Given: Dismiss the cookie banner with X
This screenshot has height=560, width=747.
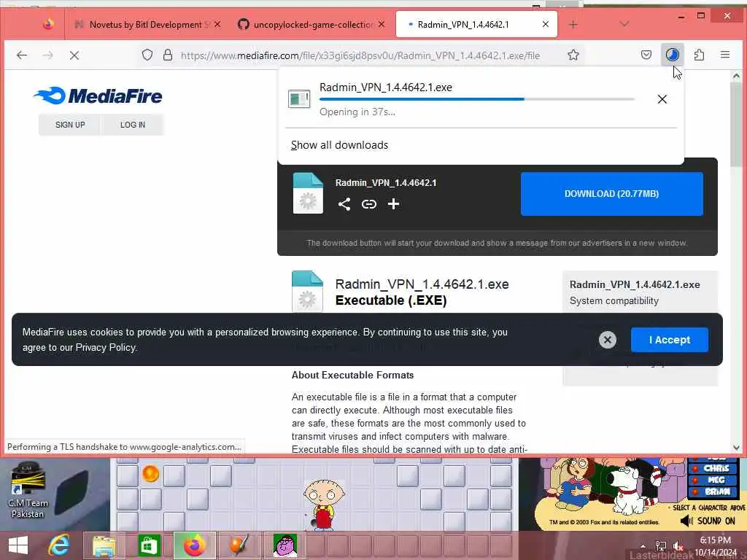Looking at the screenshot, I should (x=608, y=340).
